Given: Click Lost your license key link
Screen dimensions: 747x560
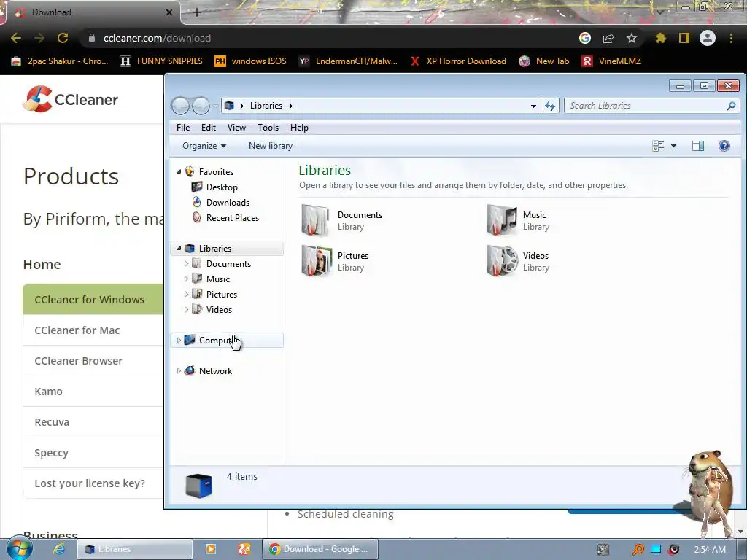Looking at the screenshot, I should tap(90, 483).
